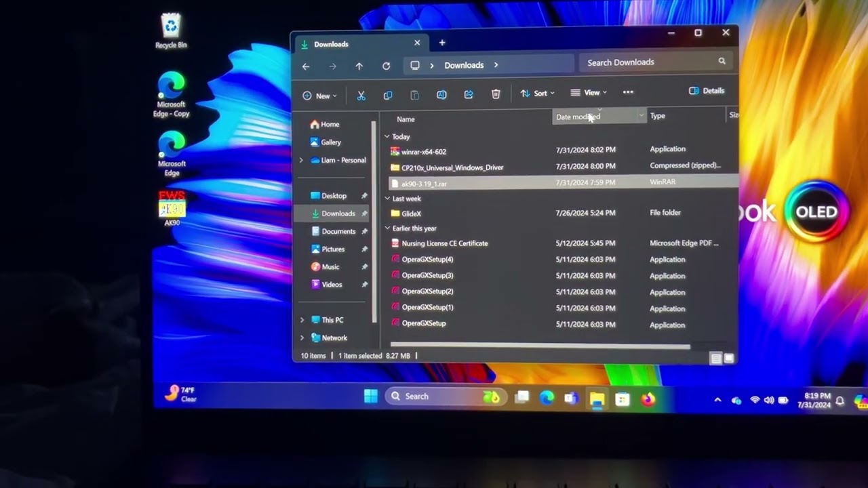Click the Rename icon in toolbar
The width and height of the screenshot is (868, 488).
pos(441,95)
